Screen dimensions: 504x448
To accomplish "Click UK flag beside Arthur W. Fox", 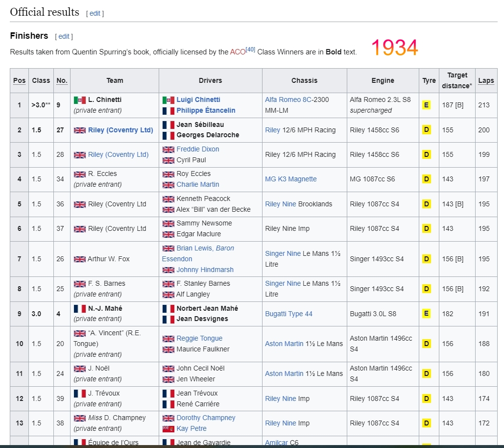I will [80, 259].
